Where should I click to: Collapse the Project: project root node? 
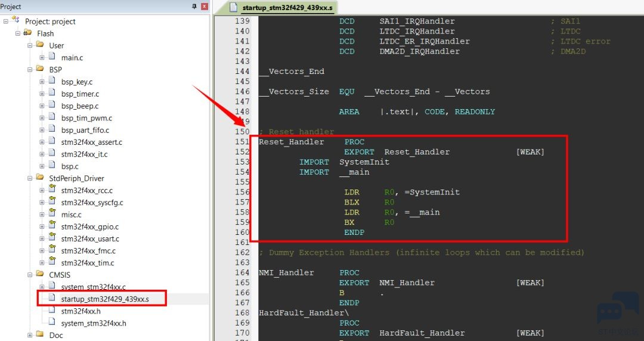pos(6,21)
